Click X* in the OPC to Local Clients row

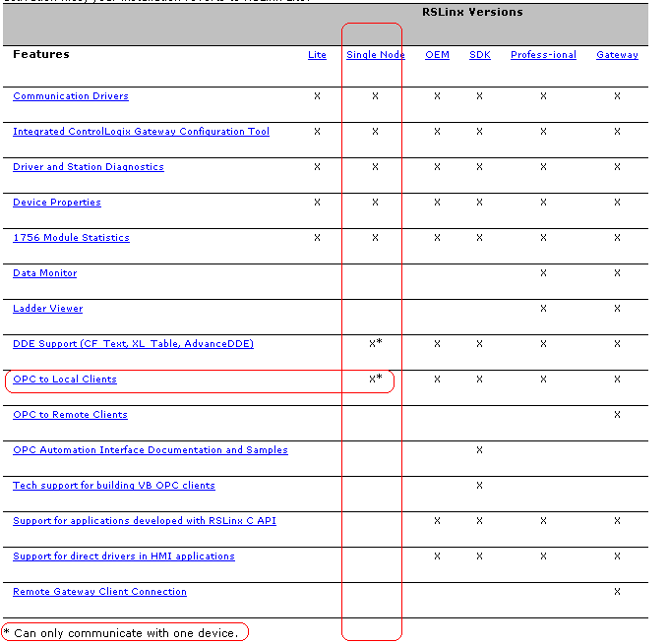[376, 379]
